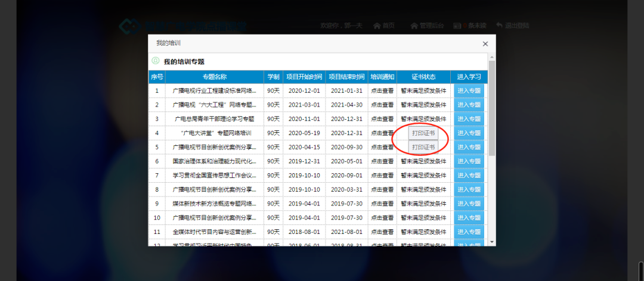Click the dialog scrollbar down arrow
Viewport: 644px width, 281px height.
[491, 242]
